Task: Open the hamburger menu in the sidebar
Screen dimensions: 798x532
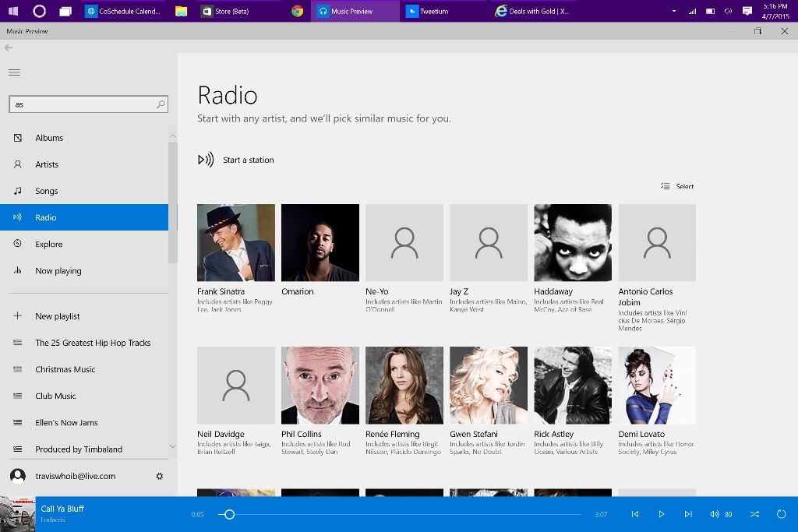Action: click(14, 72)
